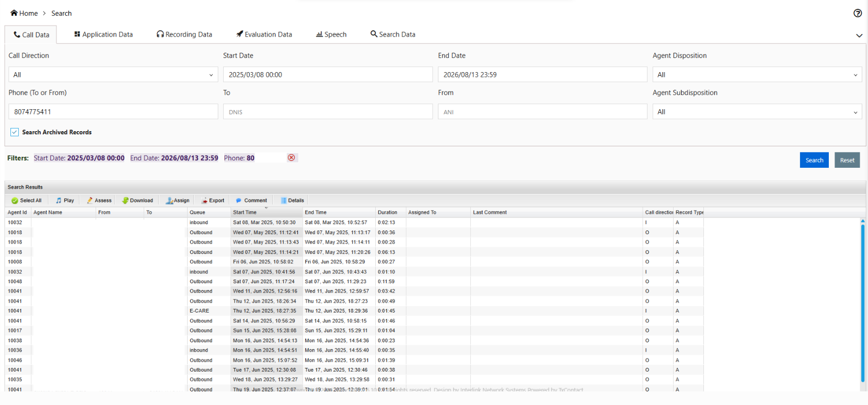Toggle Search Archived Records checkbox
The width and height of the screenshot is (868, 405).
(15, 132)
